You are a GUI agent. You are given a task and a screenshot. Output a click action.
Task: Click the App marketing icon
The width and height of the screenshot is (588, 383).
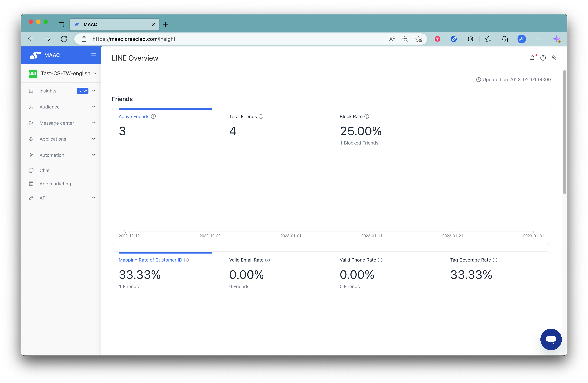pyautogui.click(x=31, y=184)
